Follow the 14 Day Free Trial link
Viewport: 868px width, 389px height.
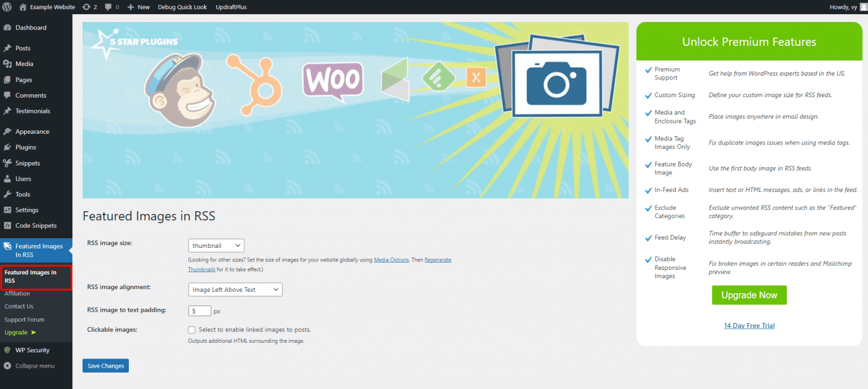click(x=749, y=325)
